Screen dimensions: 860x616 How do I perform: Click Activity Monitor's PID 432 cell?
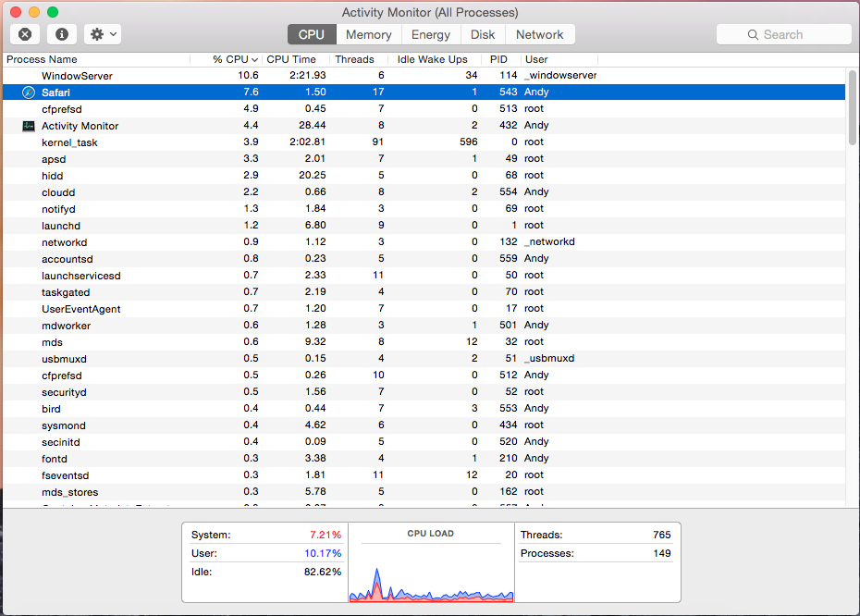pyautogui.click(x=509, y=125)
